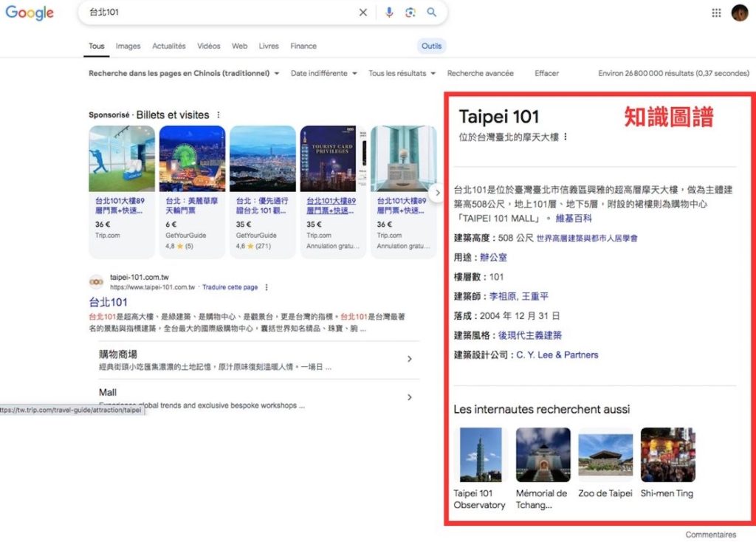Click the https://www.taipei-101.com.tw URL text
Image resolution: width=756 pixels, height=542 pixels.
coord(152,287)
